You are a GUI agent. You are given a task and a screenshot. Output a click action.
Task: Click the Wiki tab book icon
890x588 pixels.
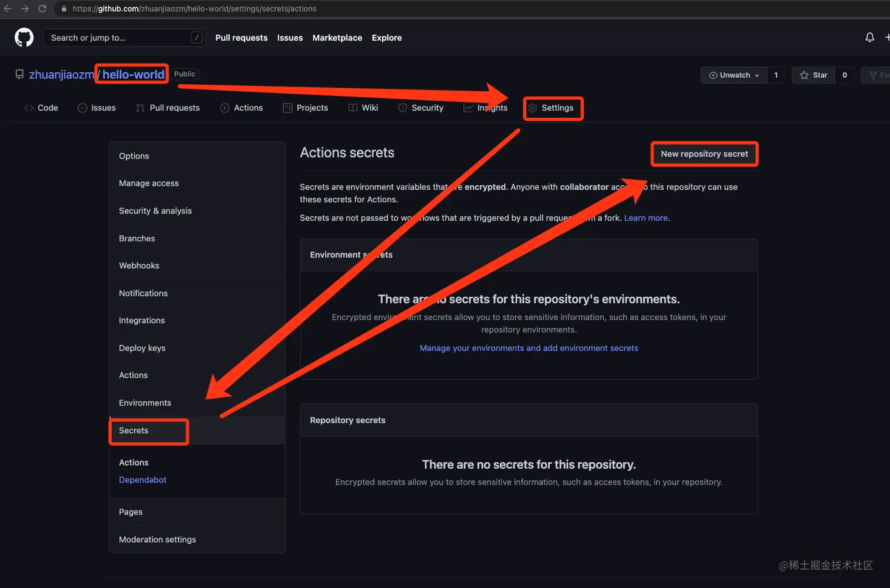point(353,108)
